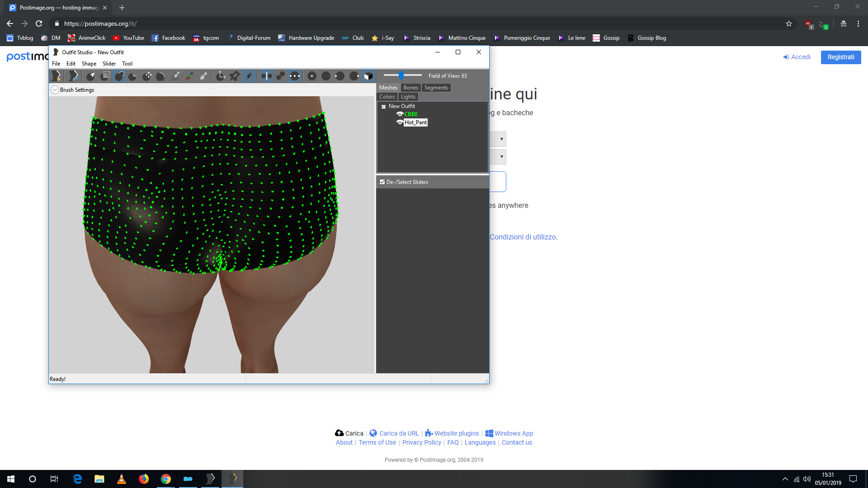Select the Deflate brush tool
This screenshot has width=868, height=488.
133,76
